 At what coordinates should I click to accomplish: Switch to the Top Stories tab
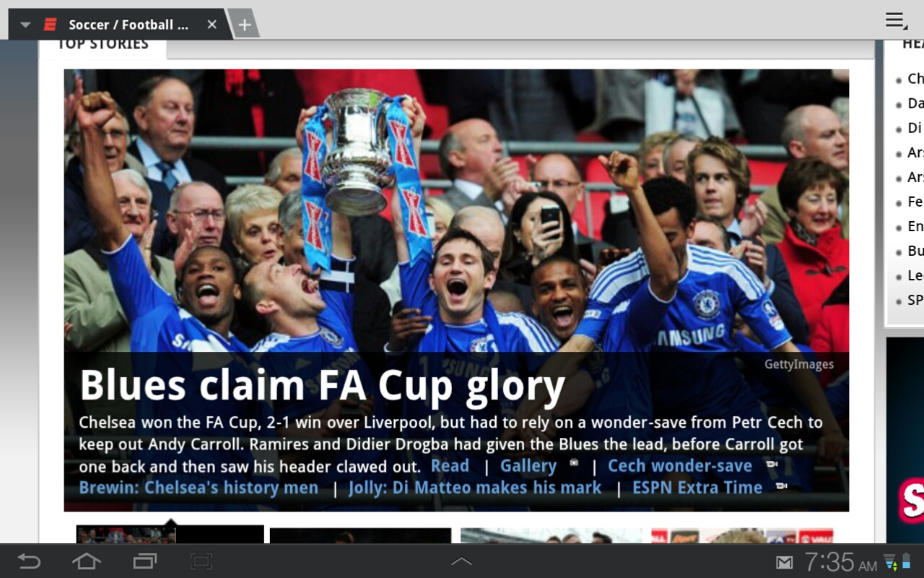[103, 45]
